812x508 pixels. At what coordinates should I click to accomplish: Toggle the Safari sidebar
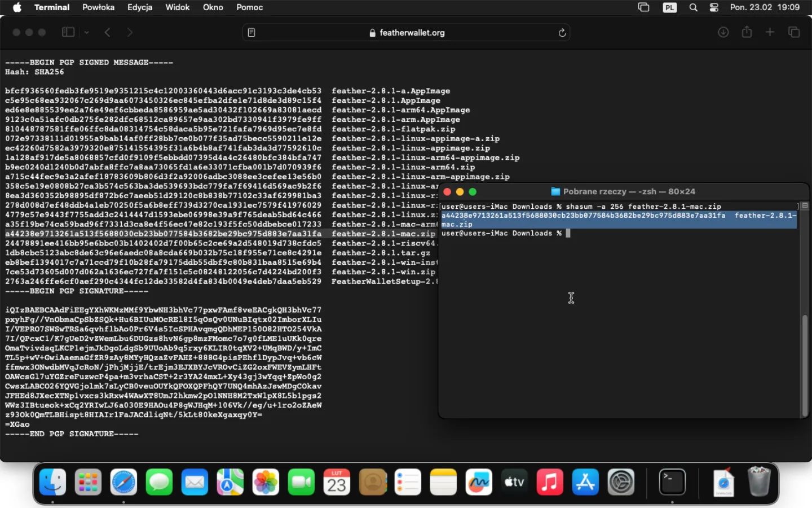tap(68, 33)
